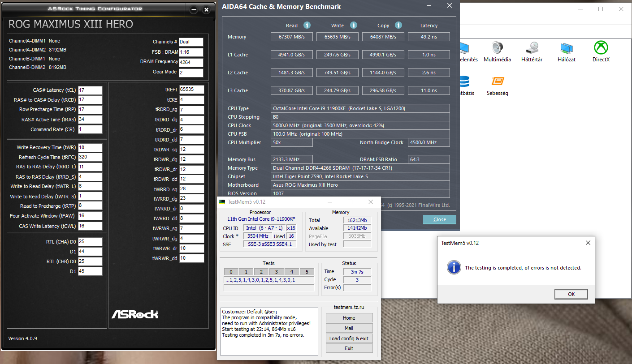Screen dimensions: 632x364
Task: Open the Multimédia icon in background window
Action: (x=497, y=51)
